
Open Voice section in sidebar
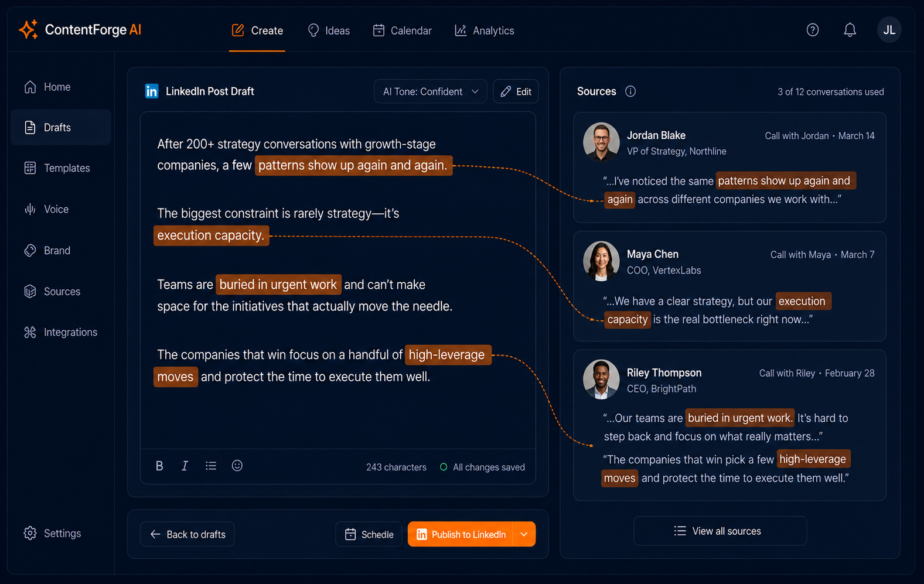coord(60,209)
